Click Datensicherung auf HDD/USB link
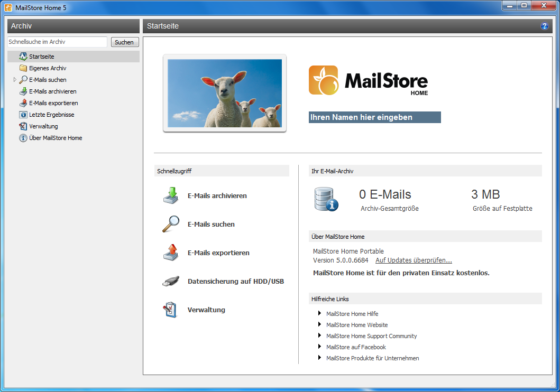Viewport: 560px width, 392px height. pos(236,281)
